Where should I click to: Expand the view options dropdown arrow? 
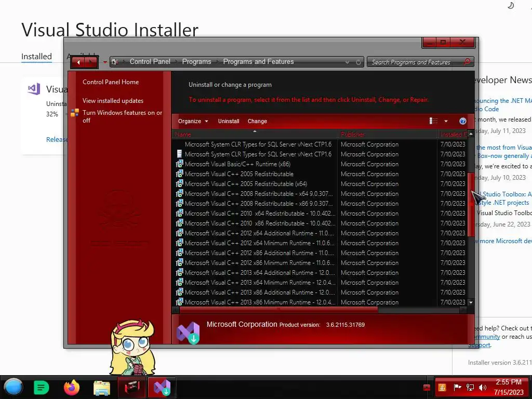(x=446, y=121)
